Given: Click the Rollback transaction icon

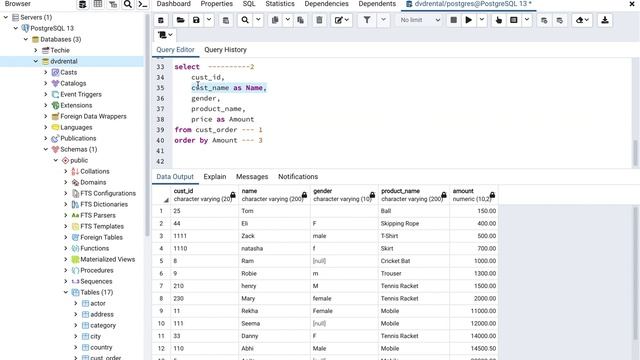Looking at the screenshot, I should 560,20.
